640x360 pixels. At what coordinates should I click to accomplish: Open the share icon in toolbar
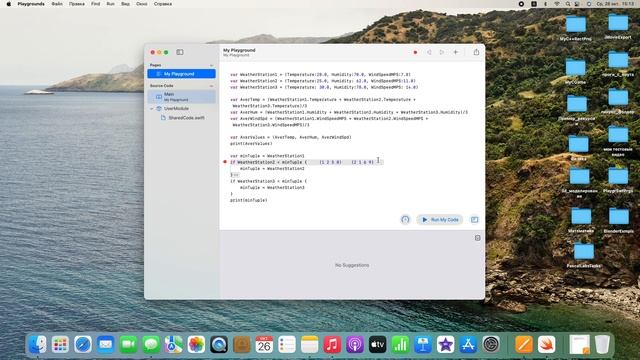pos(476,52)
